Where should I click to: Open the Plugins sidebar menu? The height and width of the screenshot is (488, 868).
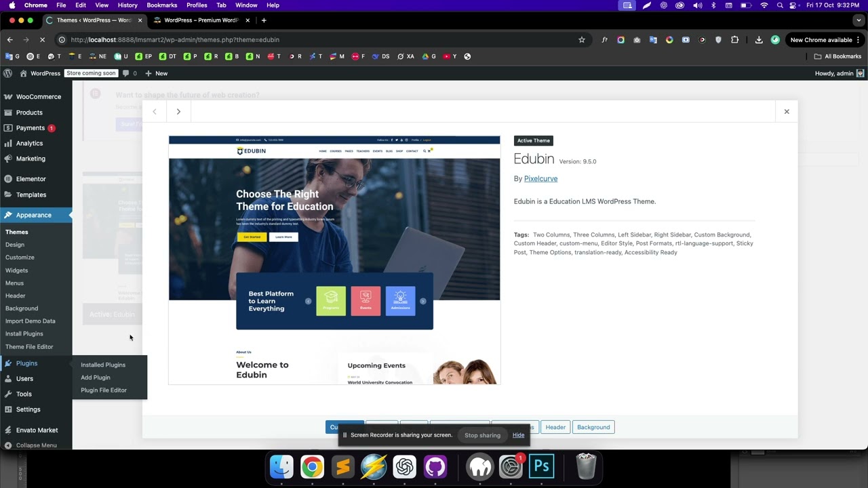coord(36,363)
